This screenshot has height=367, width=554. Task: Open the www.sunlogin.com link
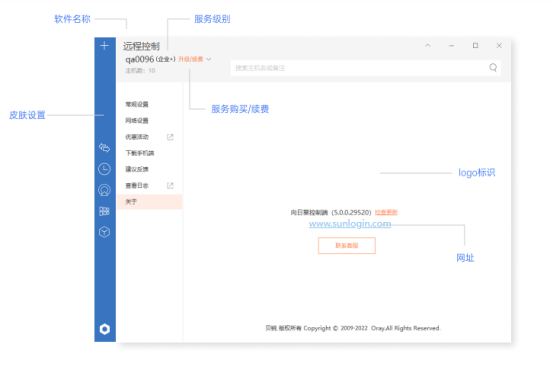tap(350, 224)
